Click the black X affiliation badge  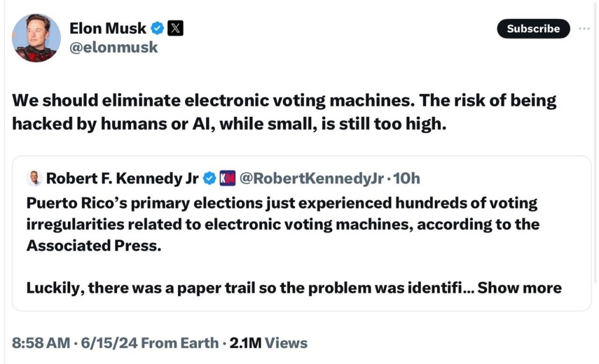pos(175,27)
